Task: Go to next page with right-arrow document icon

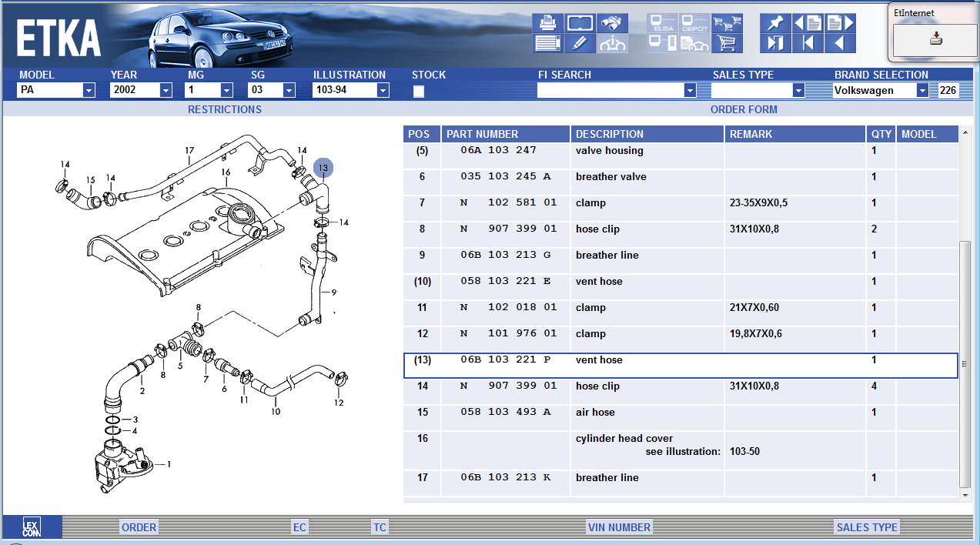Action: click(840, 23)
